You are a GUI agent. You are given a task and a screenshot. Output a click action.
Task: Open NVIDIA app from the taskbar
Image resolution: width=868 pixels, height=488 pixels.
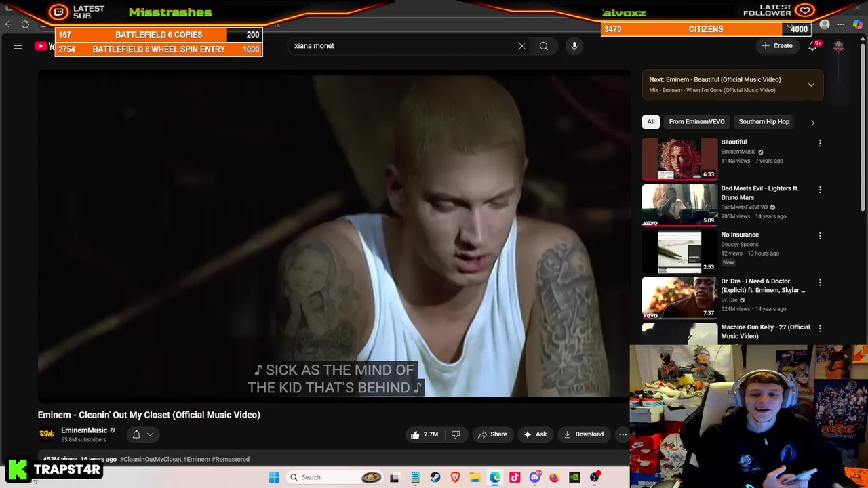[574, 477]
